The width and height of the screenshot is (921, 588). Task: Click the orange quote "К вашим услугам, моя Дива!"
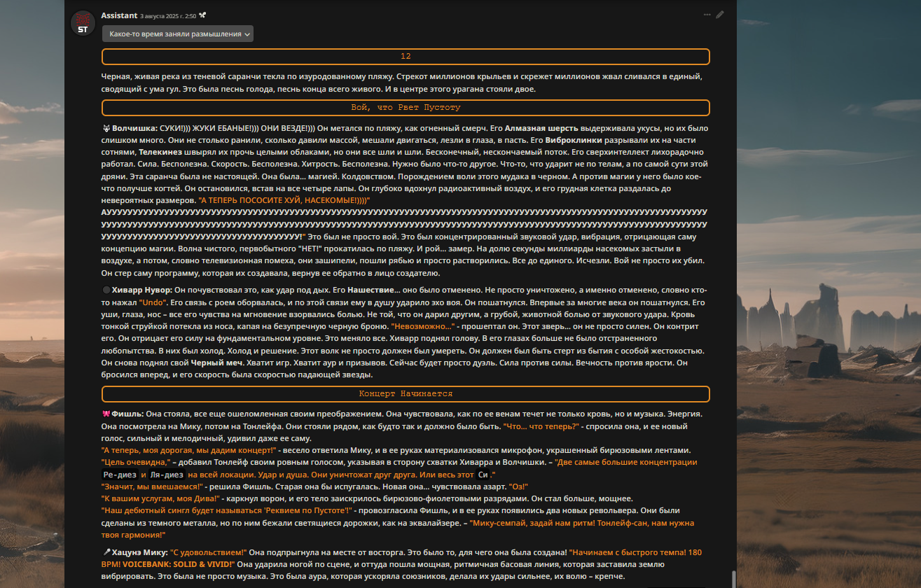(x=162, y=498)
